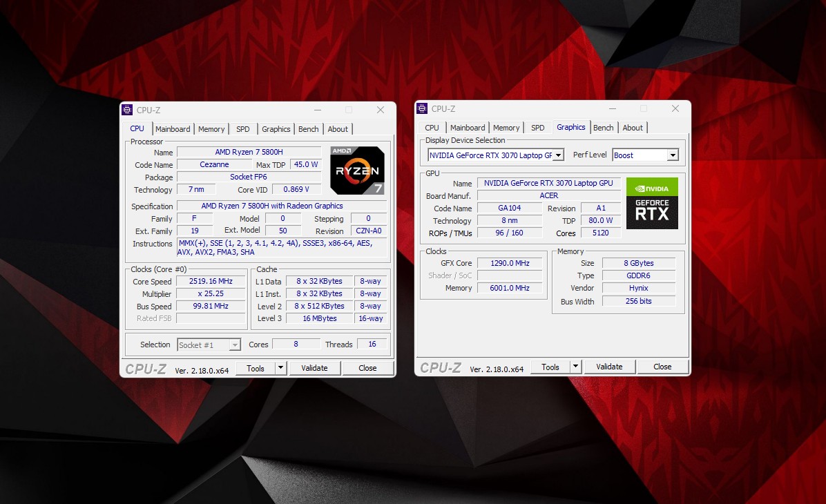Image resolution: width=826 pixels, height=504 pixels.
Task: Open the Tools dropdown arrow in the processor window
Action: (x=280, y=368)
